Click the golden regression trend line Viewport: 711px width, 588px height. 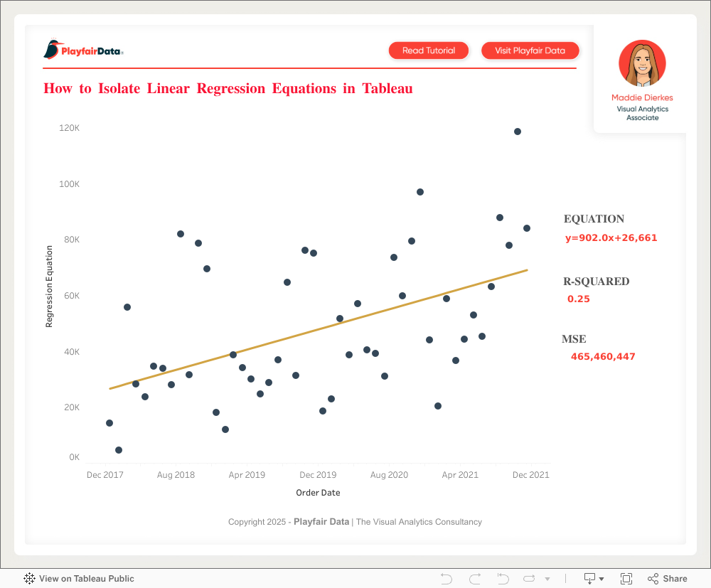[320, 329]
